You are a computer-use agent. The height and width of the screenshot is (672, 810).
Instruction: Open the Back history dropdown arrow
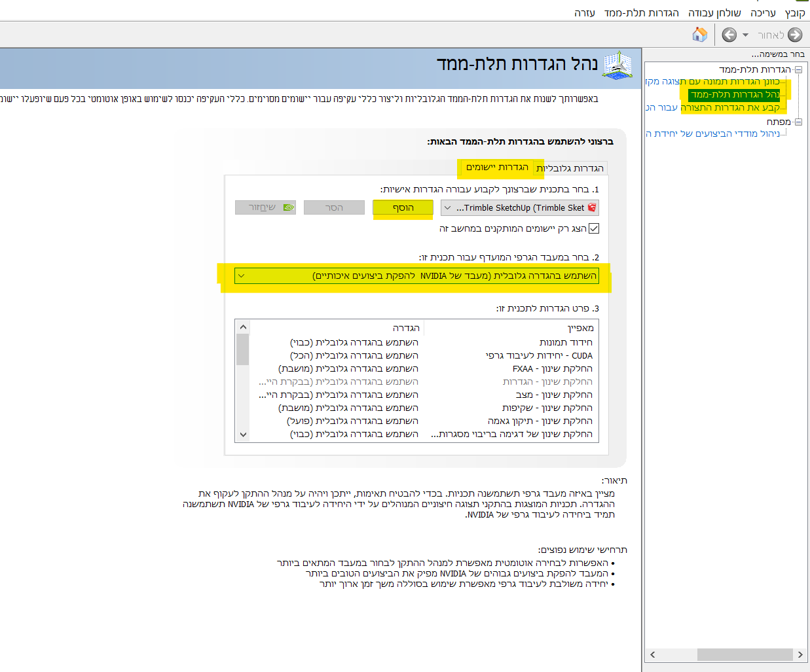pyautogui.click(x=745, y=35)
